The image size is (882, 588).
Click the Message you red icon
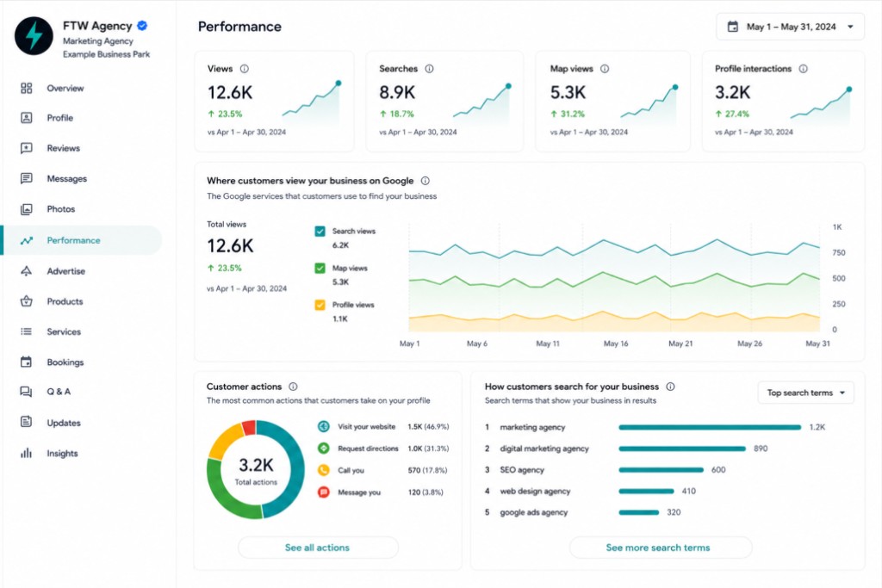tap(324, 492)
